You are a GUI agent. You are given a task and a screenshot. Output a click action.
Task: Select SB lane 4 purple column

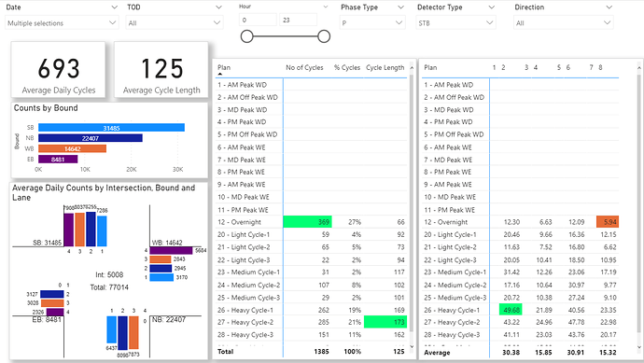click(x=68, y=230)
